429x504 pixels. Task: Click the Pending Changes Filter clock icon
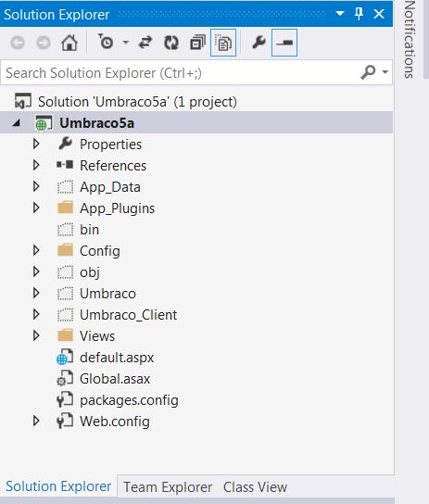point(106,42)
